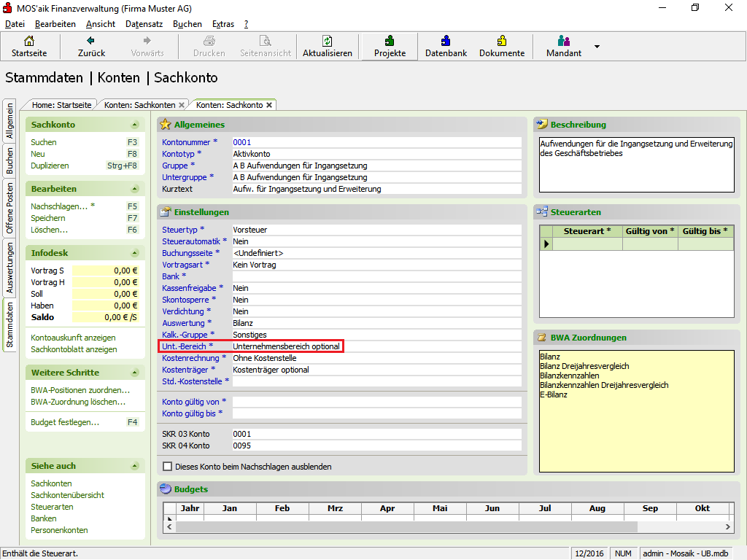This screenshot has height=560, width=747.
Task: Open the Mandant toolbar dropdown arrow
Action: [x=597, y=47]
